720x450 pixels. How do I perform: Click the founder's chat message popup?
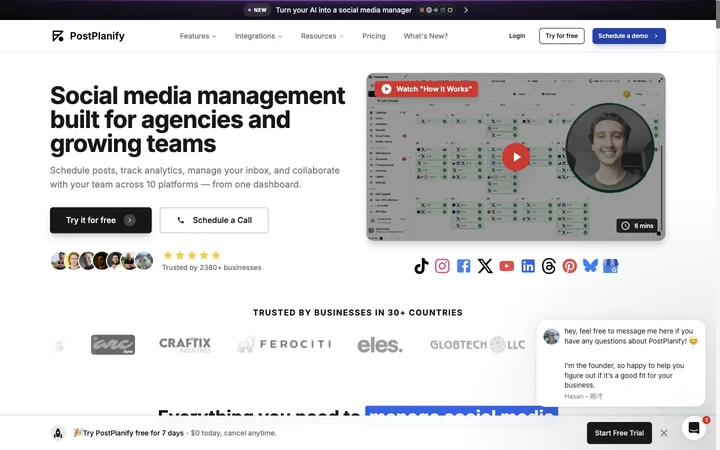tap(621, 363)
